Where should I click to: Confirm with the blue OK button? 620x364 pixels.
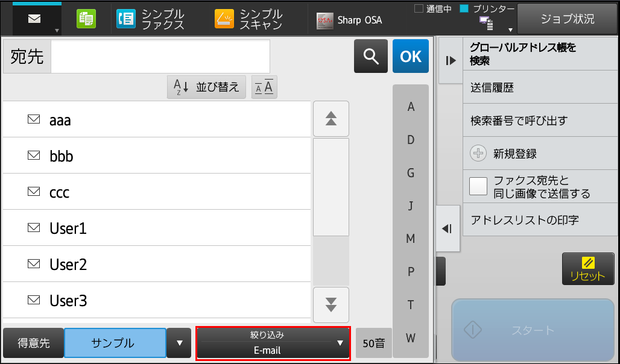click(x=411, y=56)
